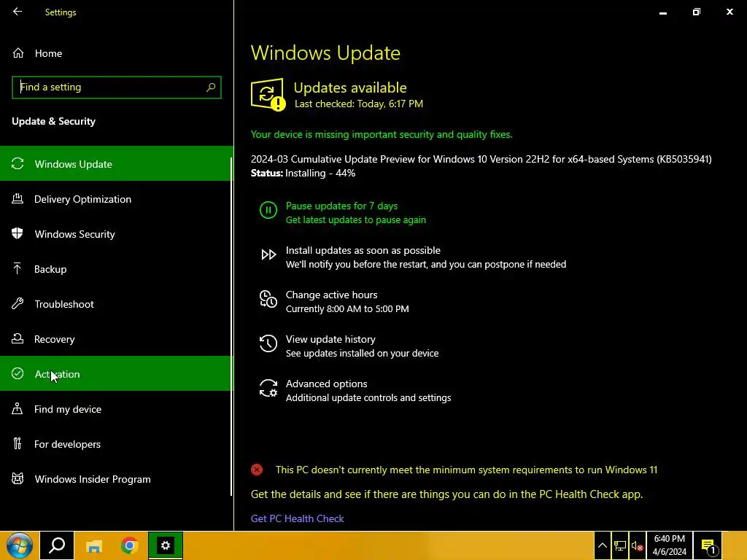This screenshot has height=560, width=747.
Task: Click Pause updates for 7 days
Action: 341,206
